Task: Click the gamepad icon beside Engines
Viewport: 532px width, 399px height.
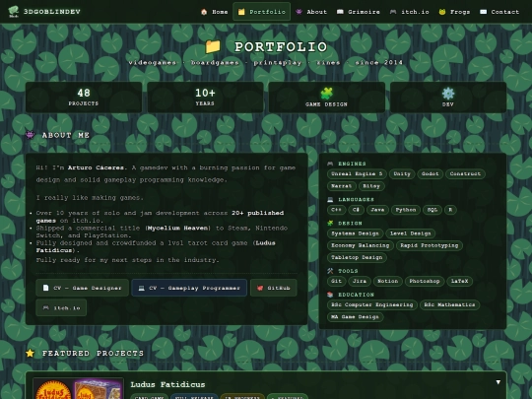Action: pos(330,164)
